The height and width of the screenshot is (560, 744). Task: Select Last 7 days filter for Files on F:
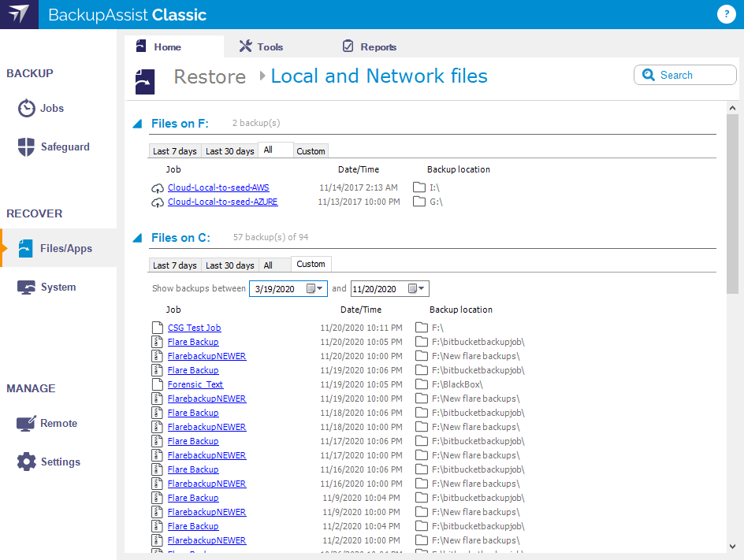pyautogui.click(x=175, y=150)
